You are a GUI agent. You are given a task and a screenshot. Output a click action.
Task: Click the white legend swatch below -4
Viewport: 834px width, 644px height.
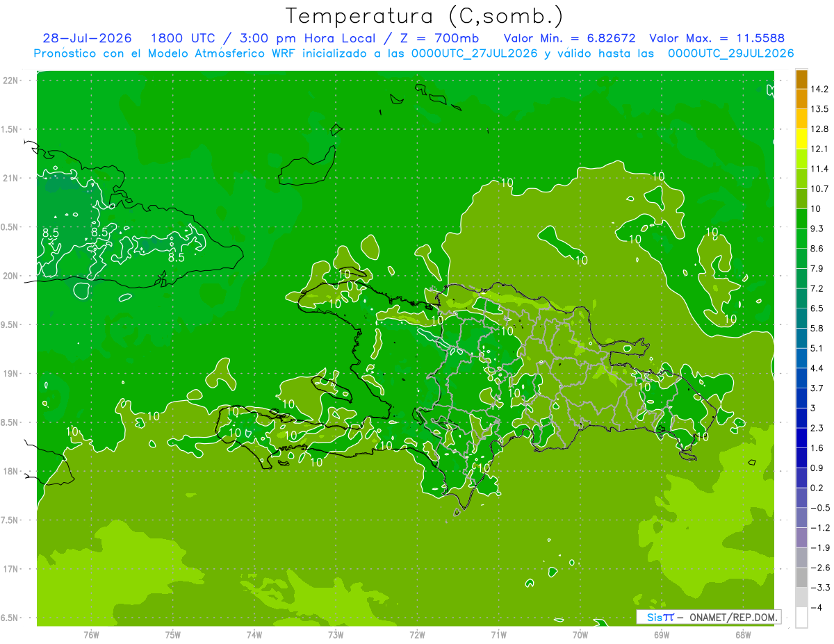[801, 617]
